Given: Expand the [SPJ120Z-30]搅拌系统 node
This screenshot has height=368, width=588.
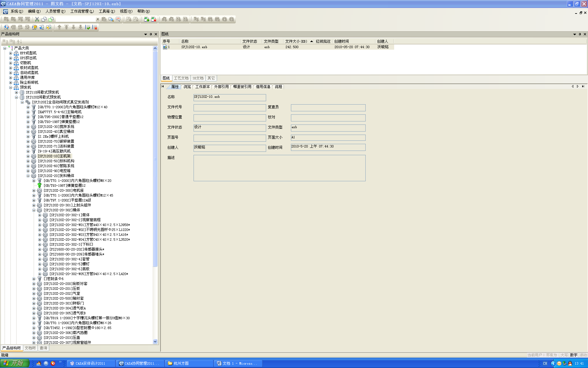Looking at the screenshot, I should pos(28,127).
